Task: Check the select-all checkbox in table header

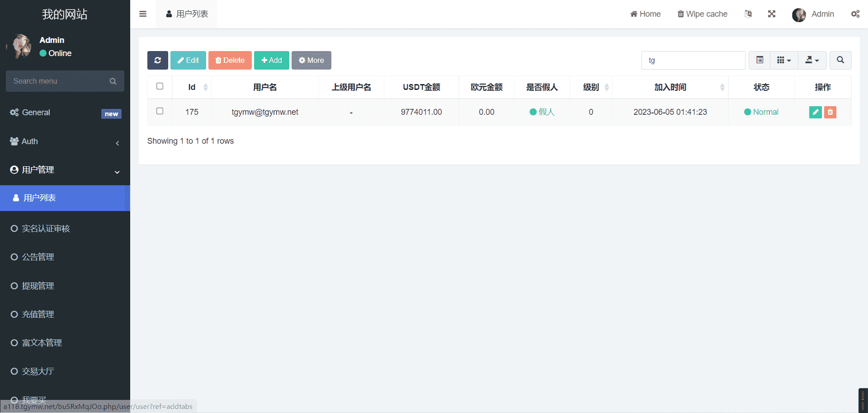Action: (x=160, y=86)
